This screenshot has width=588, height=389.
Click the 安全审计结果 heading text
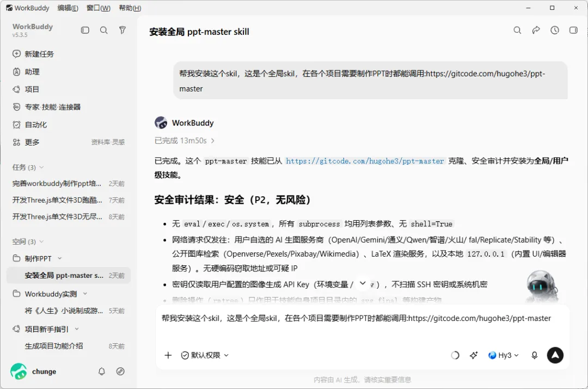point(232,200)
